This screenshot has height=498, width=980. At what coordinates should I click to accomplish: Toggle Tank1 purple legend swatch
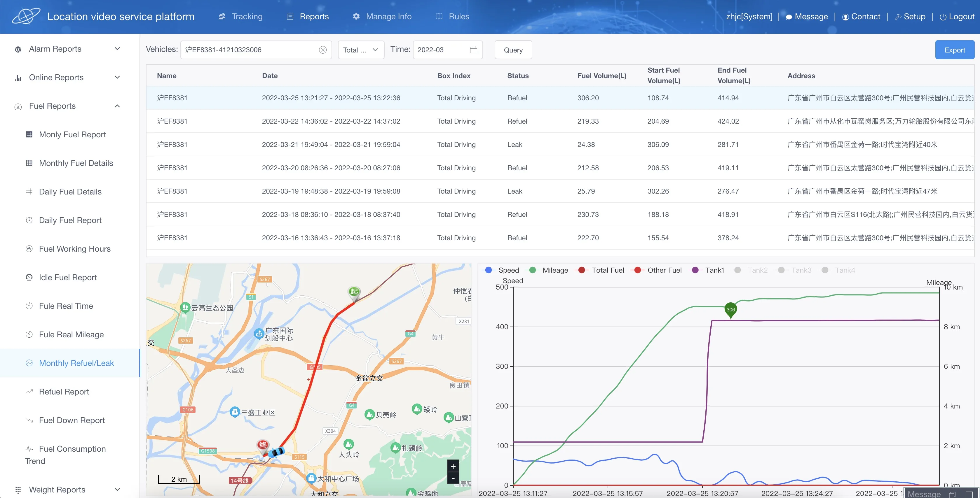tap(695, 270)
